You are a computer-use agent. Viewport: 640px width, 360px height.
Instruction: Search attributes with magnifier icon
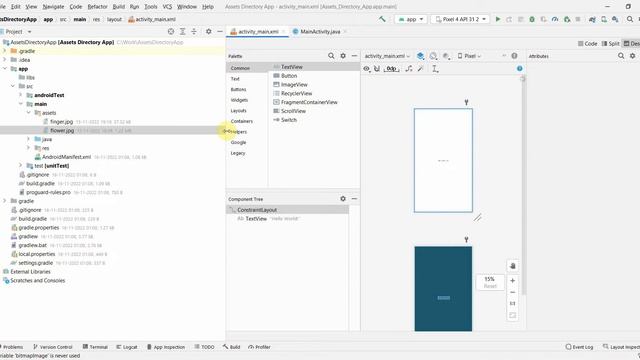(x=621, y=56)
